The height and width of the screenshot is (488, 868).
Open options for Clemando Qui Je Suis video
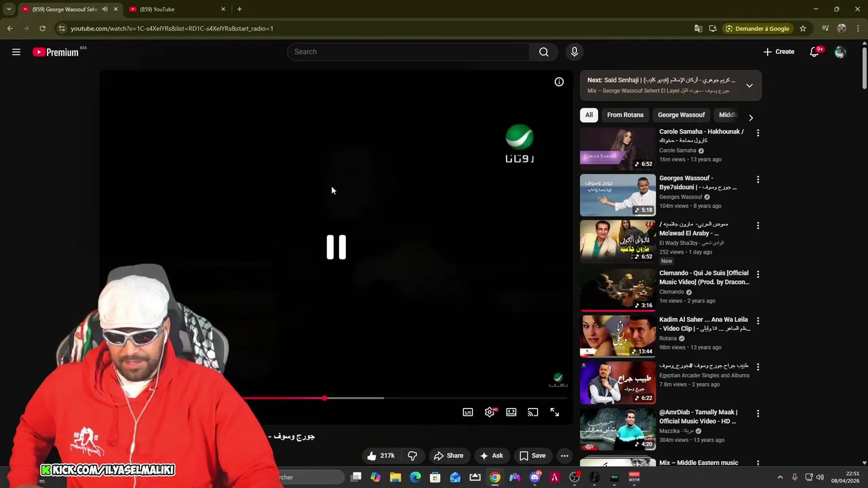[x=758, y=274]
